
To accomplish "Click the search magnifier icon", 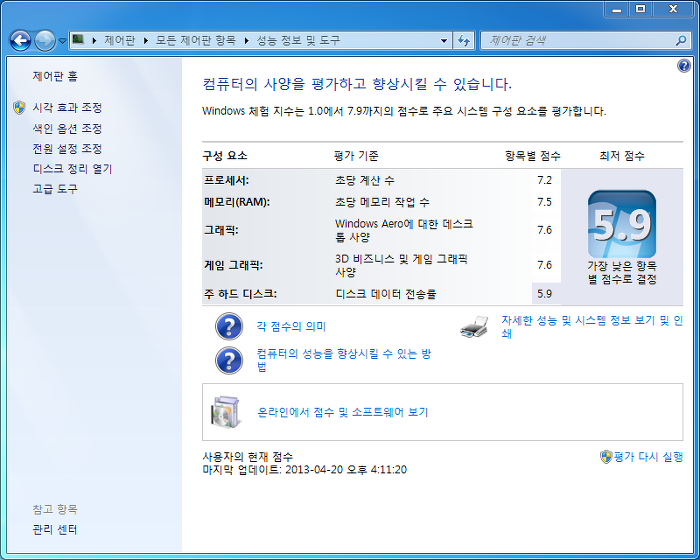I will click(x=681, y=41).
